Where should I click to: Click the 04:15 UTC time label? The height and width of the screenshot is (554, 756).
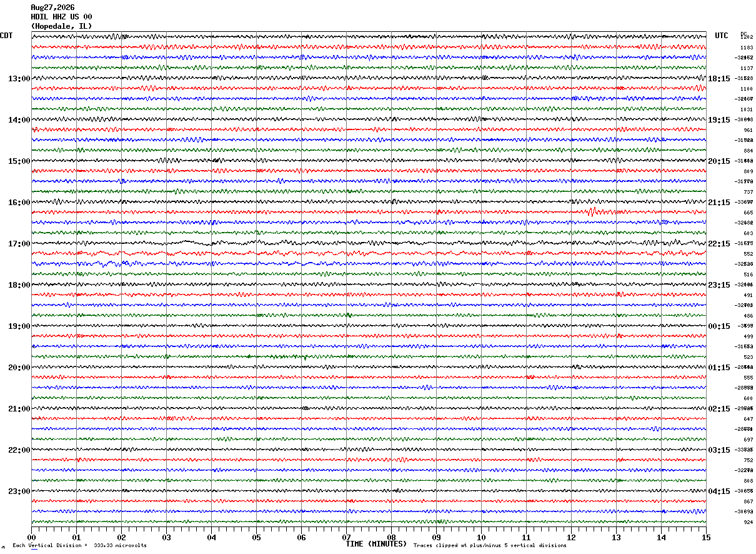click(719, 491)
